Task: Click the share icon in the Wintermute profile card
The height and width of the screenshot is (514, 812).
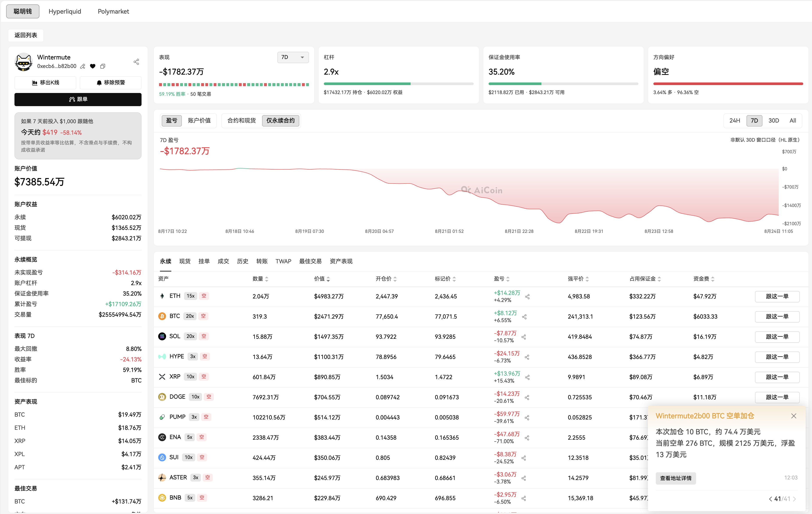Action: click(136, 62)
